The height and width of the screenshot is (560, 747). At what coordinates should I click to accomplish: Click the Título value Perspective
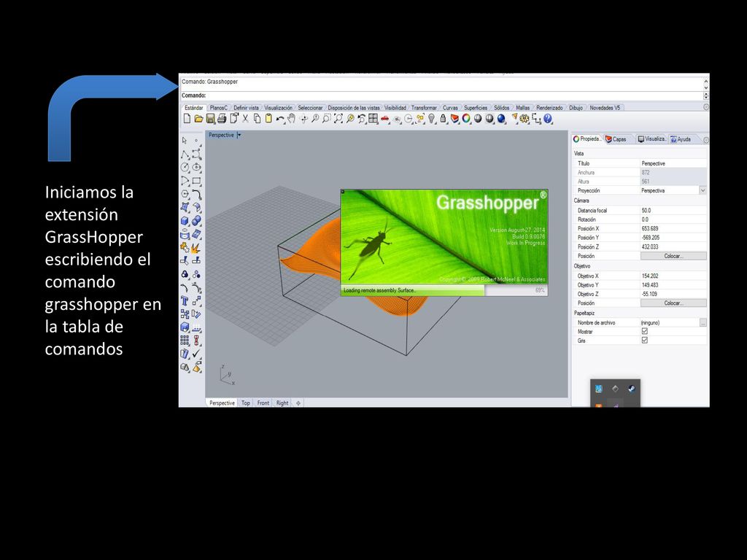pos(673,163)
